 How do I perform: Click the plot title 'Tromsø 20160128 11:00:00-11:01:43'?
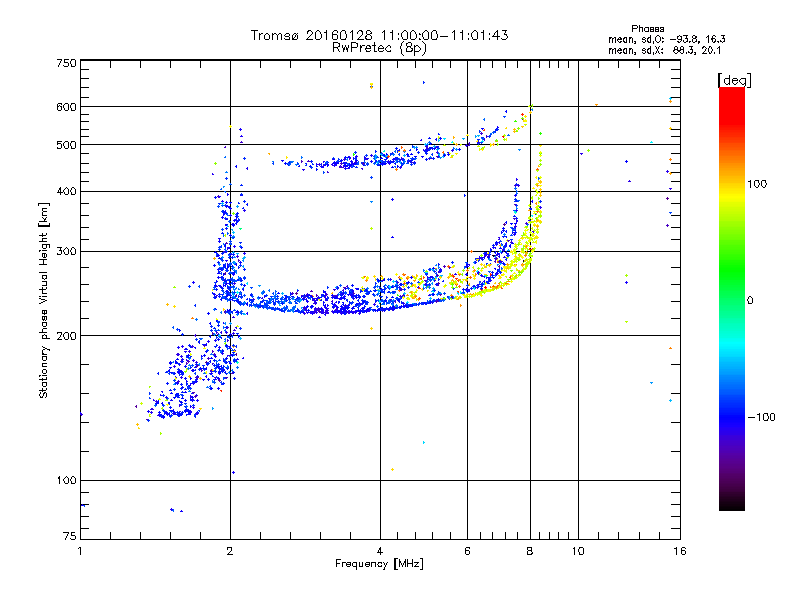coord(379,35)
